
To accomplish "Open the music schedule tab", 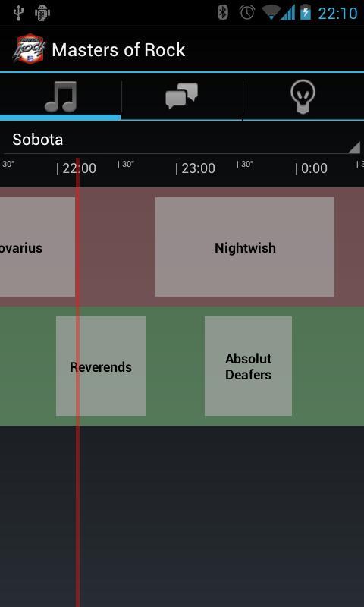I will pyautogui.click(x=61, y=96).
